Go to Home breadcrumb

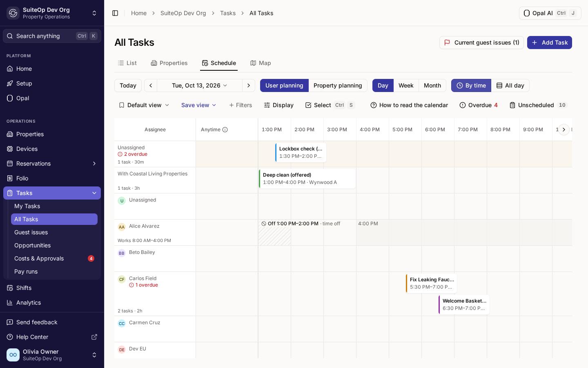coord(139,13)
